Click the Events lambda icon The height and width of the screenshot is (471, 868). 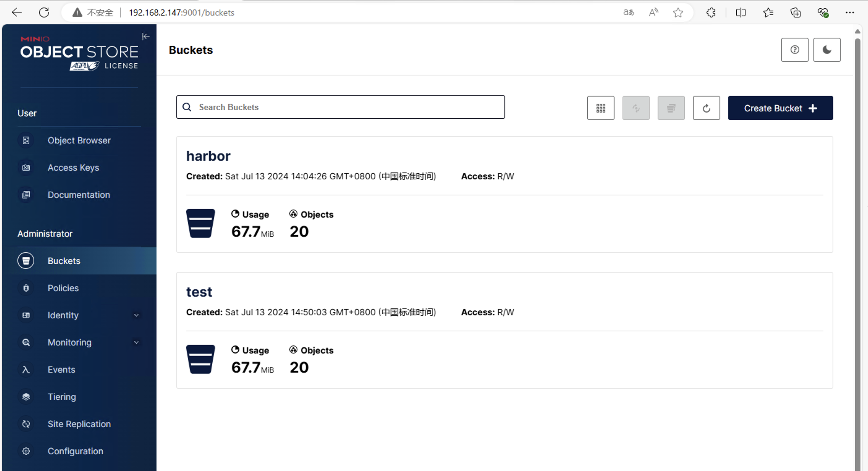pos(26,370)
